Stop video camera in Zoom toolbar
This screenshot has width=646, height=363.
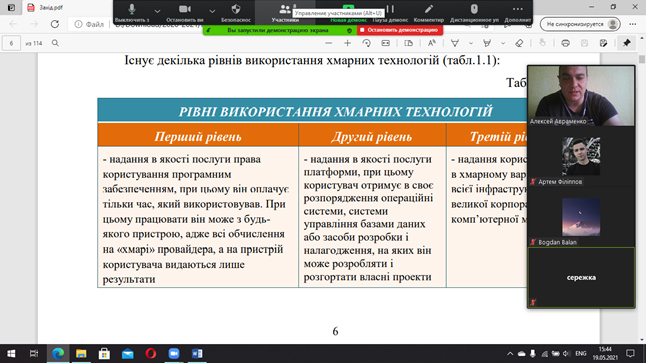[x=185, y=12]
